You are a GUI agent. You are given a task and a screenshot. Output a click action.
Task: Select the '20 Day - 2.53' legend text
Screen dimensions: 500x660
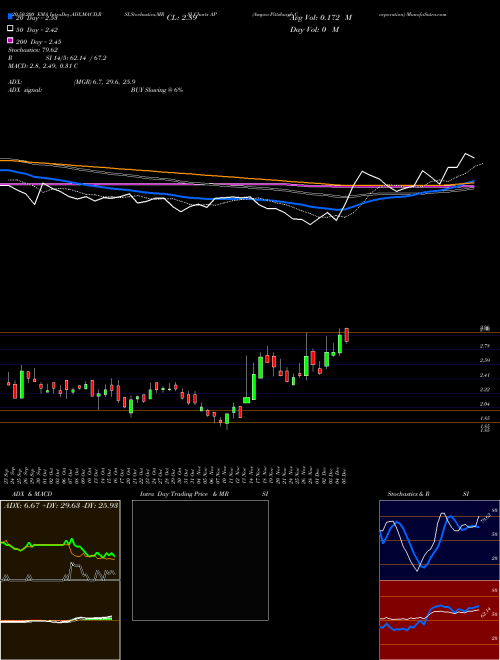click(36, 18)
